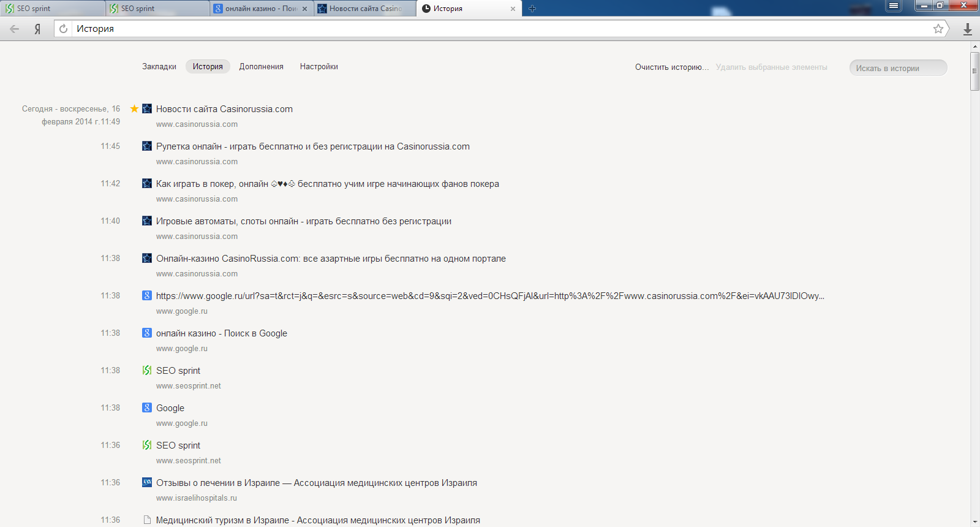Click the yellow star beside 'Новости сайта Casinorussia.com'

(134, 108)
